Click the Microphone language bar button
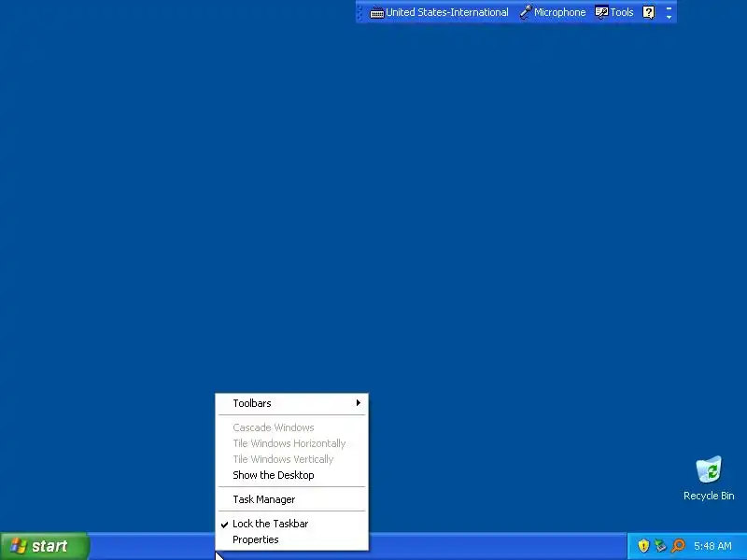 [x=553, y=12]
